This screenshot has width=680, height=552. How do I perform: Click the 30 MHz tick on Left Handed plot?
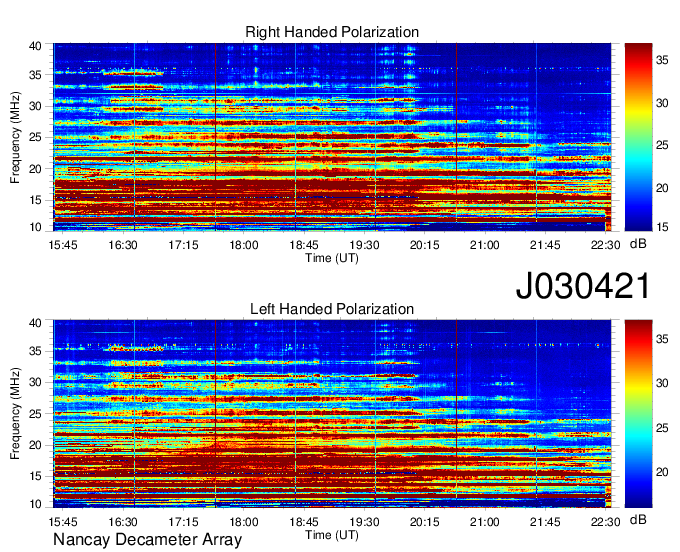[x=35, y=382]
